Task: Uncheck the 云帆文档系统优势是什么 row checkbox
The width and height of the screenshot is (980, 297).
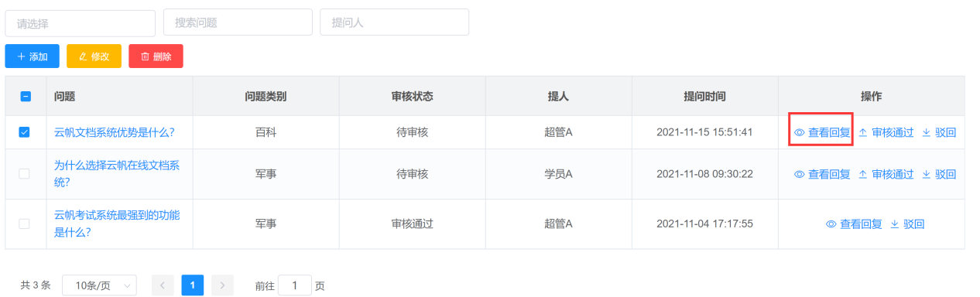Action: [24, 132]
